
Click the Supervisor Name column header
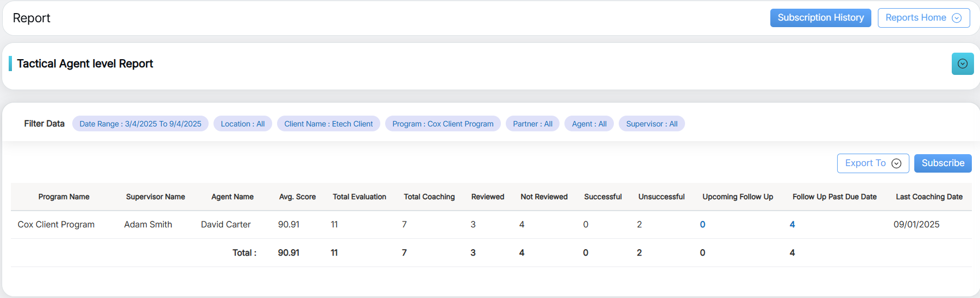(155, 197)
